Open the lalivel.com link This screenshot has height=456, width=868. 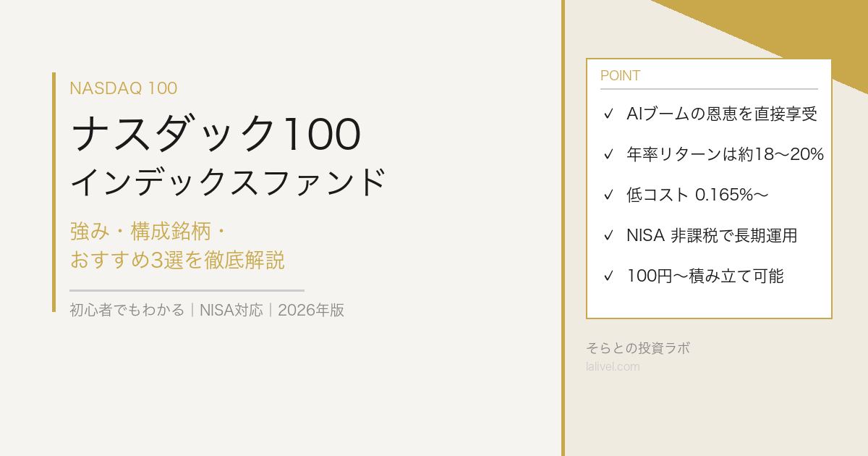[x=613, y=366]
